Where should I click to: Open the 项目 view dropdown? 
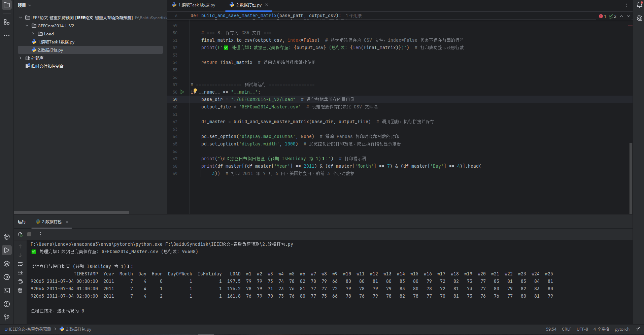point(24,5)
